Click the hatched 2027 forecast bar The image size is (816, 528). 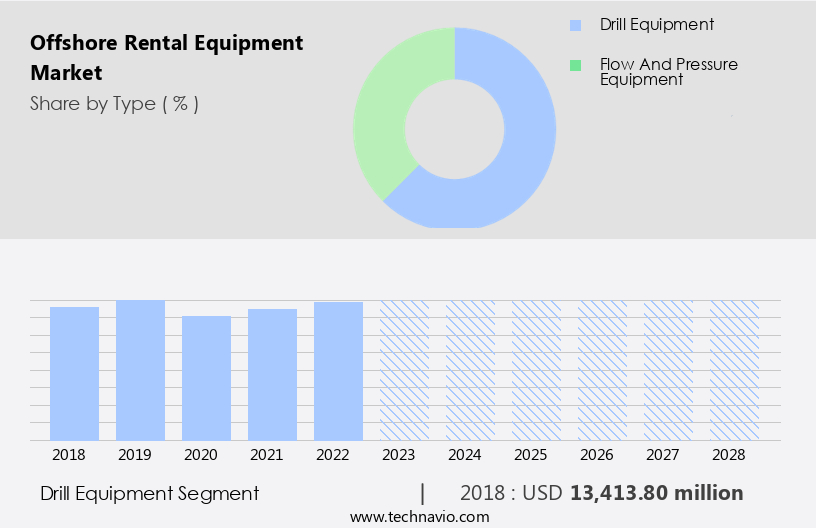coord(668,370)
